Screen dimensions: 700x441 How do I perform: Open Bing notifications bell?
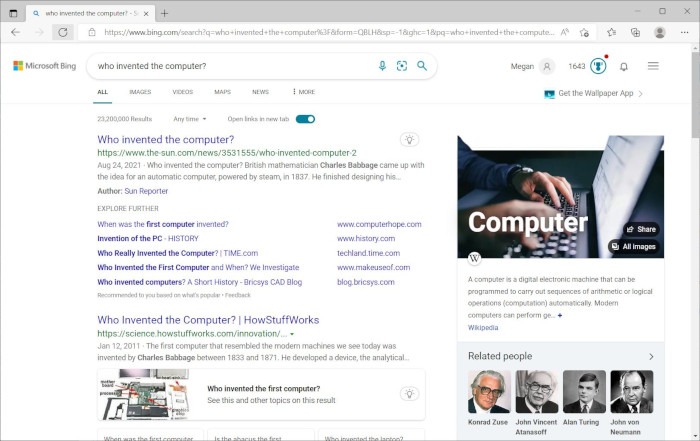pyautogui.click(x=624, y=67)
